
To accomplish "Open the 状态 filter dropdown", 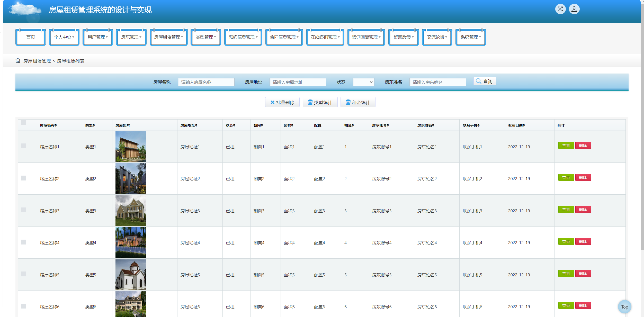I will 363,82.
